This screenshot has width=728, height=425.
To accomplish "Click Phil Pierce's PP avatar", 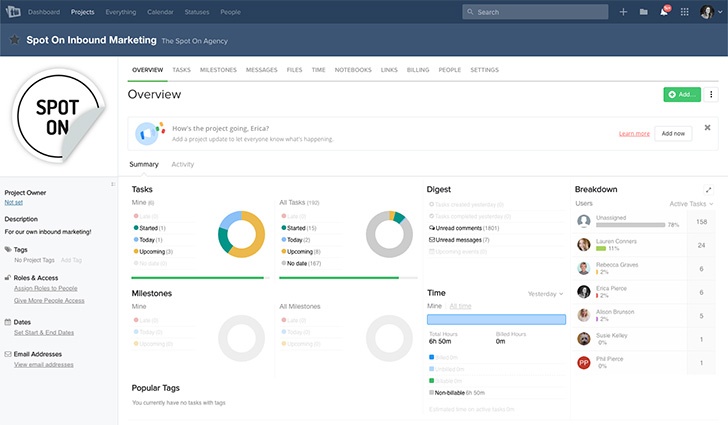I will [584, 363].
